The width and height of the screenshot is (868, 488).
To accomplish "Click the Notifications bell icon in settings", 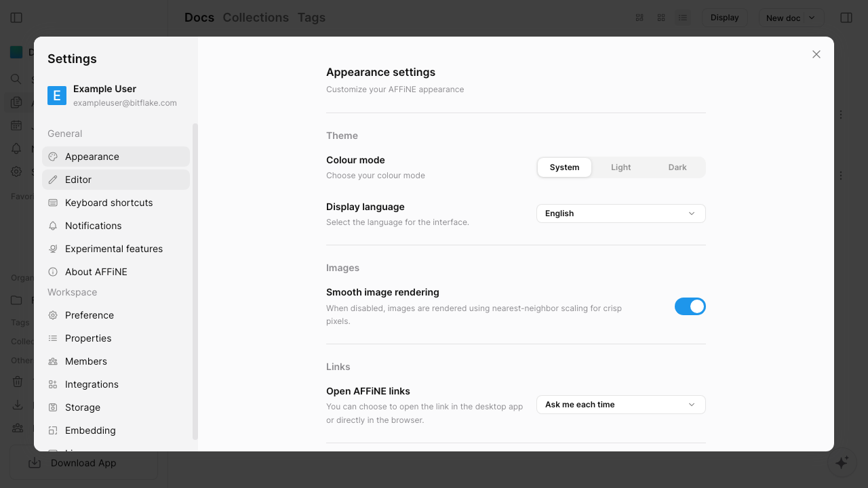I will pos(53,226).
